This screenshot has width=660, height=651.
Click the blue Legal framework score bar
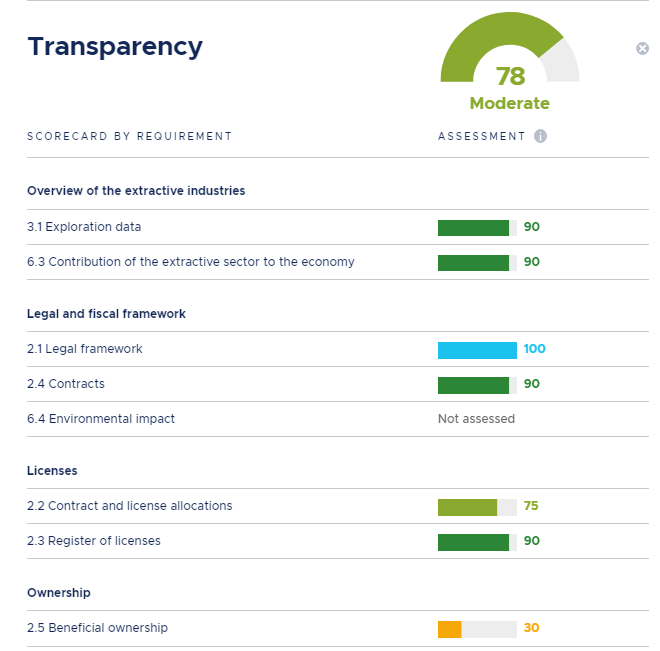point(477,350)
